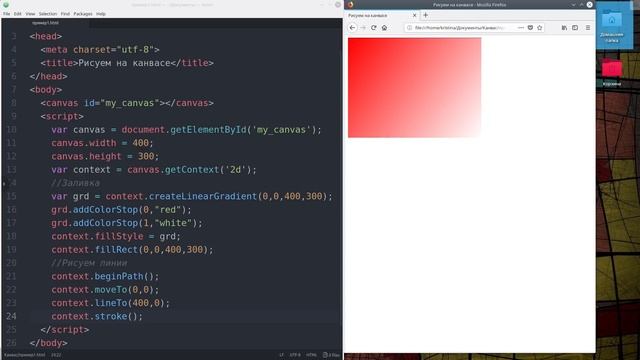This screenshot has width=640, height=360.
Task: Open Packages menu in editor
Action: coord(83,14)
